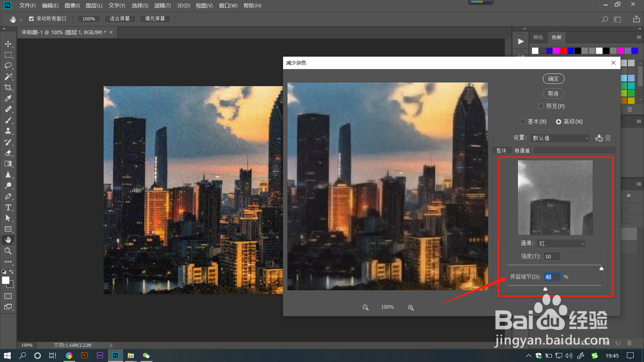Select the Type tool

click(8, 207)
